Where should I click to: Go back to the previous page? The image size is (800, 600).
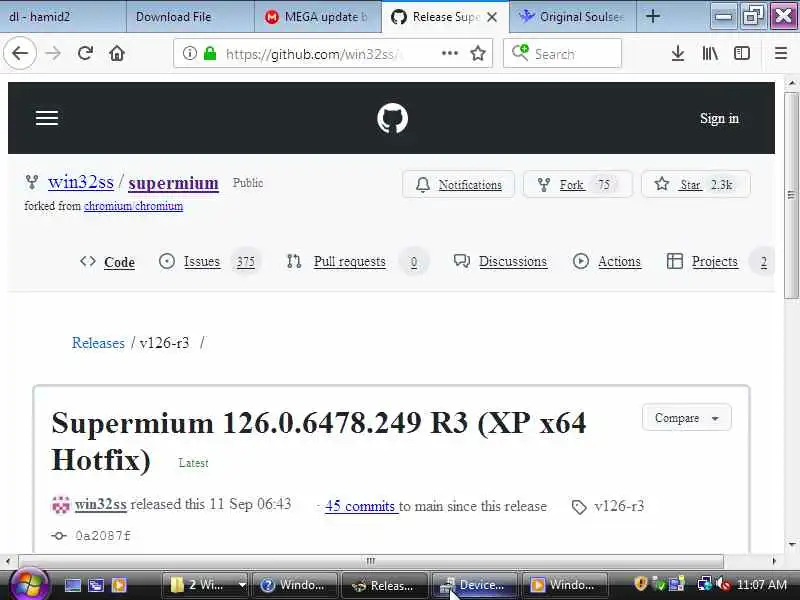pos(20,53)
